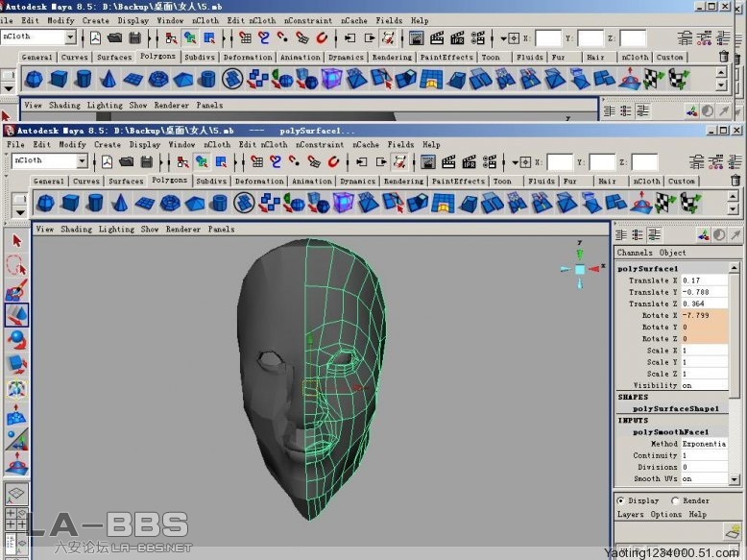Click the create new layer icon
The image size is (747, 560).
pos(733,531)
